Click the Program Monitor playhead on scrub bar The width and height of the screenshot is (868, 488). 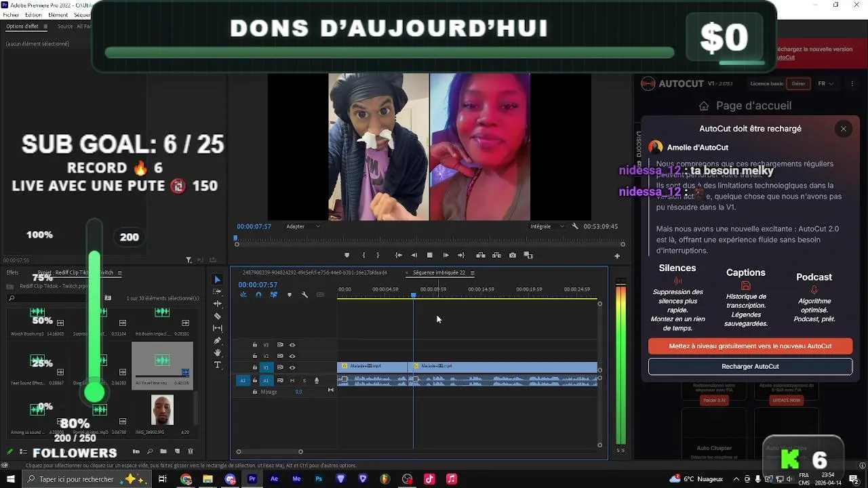tap(236, 238)
